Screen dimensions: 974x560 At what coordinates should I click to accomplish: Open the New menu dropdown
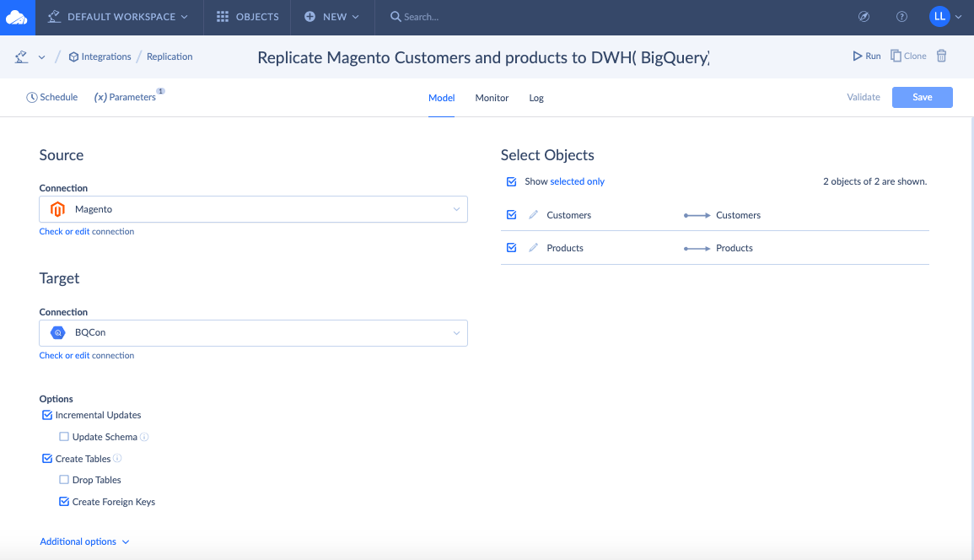click(x=331, y=17)
